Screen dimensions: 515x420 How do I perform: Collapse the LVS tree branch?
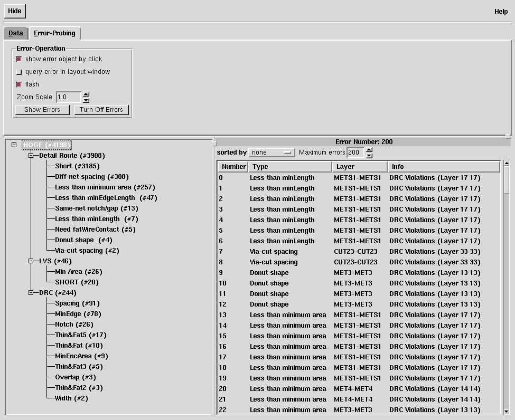point(31,261)
